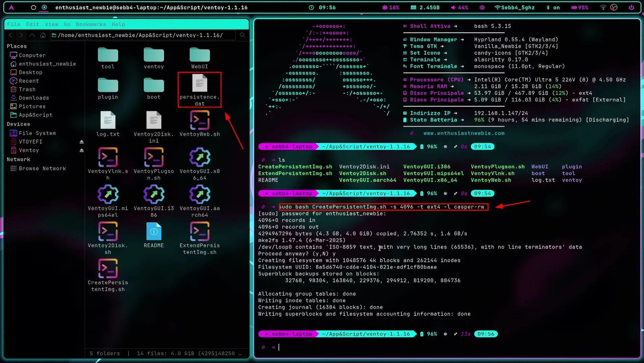Select the CreatePersistentImg.sh script icon
The image size is (644, 363).
[108, 269]
